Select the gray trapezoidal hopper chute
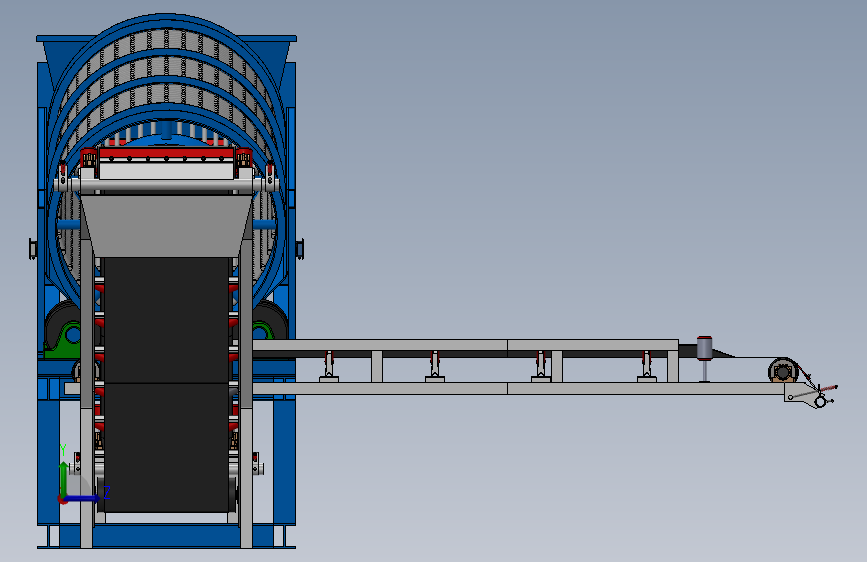The image size is (867, 562). click(166, 225)
